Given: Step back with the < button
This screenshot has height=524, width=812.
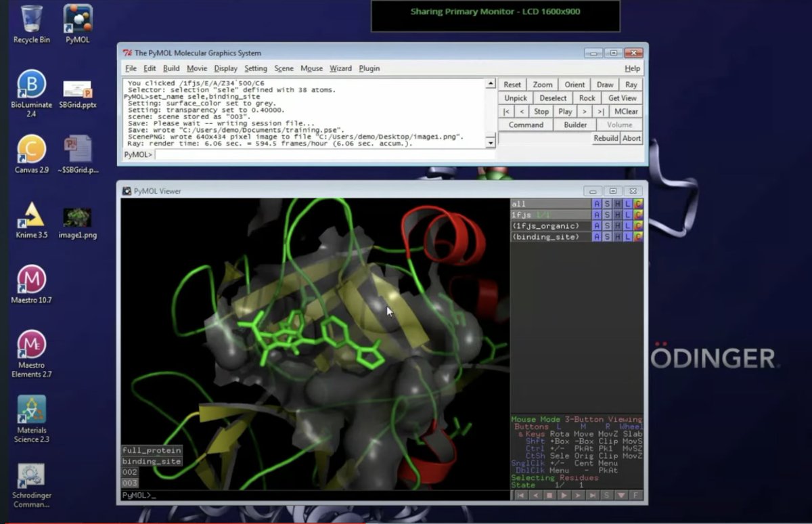Looking at the screenshot, I should (522, 112).
